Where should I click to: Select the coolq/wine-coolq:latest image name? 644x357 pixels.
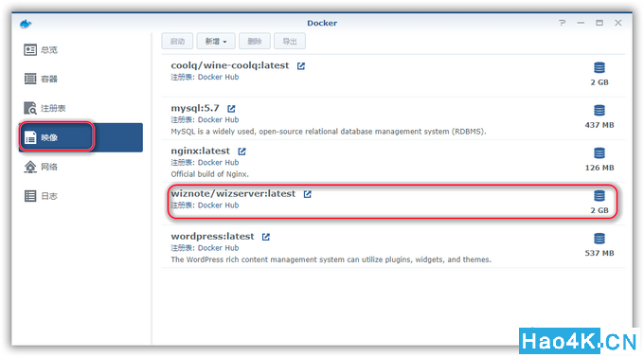(x=230, y=65)
